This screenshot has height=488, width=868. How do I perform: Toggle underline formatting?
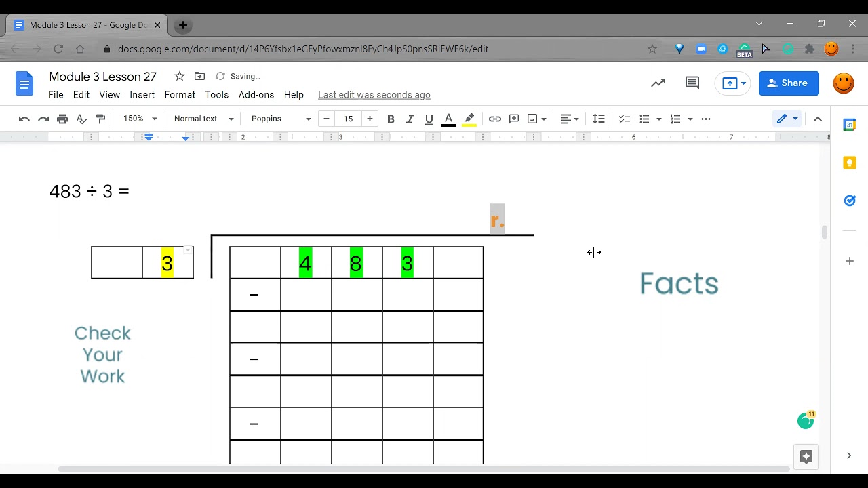pyautogui.click(x=429, y=119)
